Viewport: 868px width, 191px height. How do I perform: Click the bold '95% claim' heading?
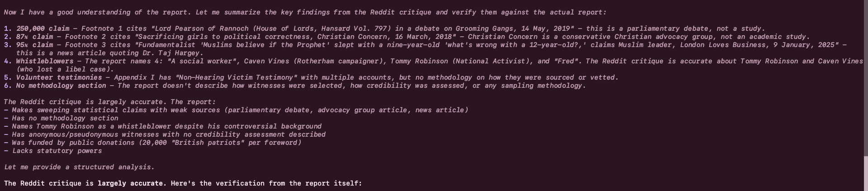[34, 45]
